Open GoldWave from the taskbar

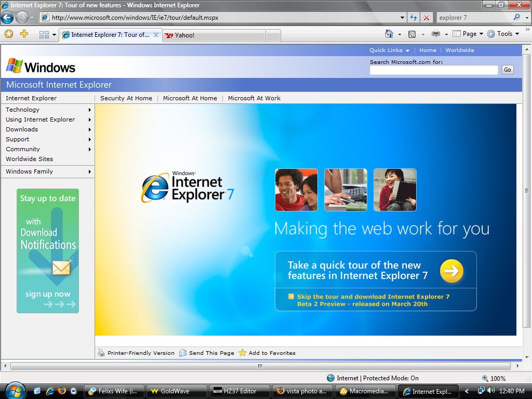pyautogui.click(x=175, y=391)
